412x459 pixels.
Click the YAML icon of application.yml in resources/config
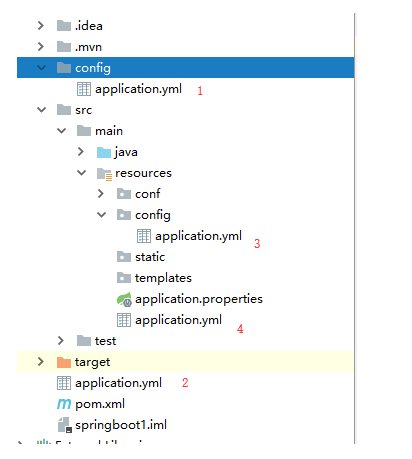144,236
